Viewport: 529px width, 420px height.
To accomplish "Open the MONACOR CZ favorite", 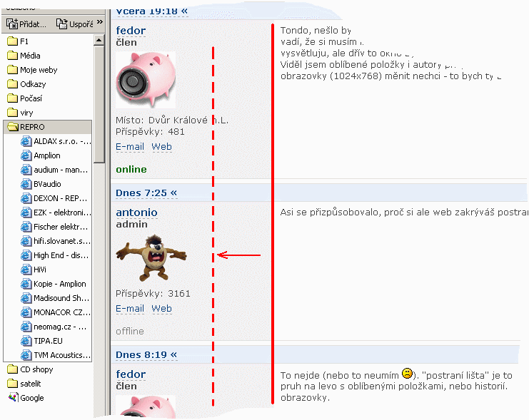I will coord(56,312).
